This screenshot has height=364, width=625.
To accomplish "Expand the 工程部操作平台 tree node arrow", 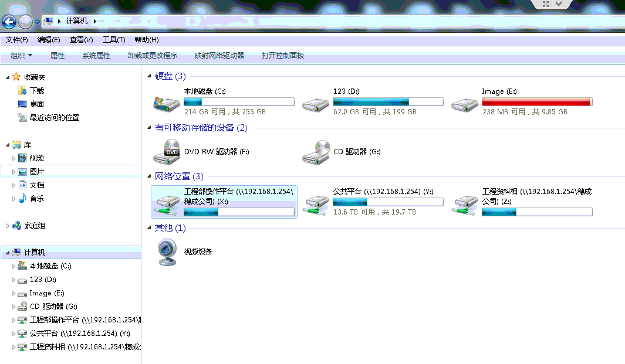I will coord(13,320).
